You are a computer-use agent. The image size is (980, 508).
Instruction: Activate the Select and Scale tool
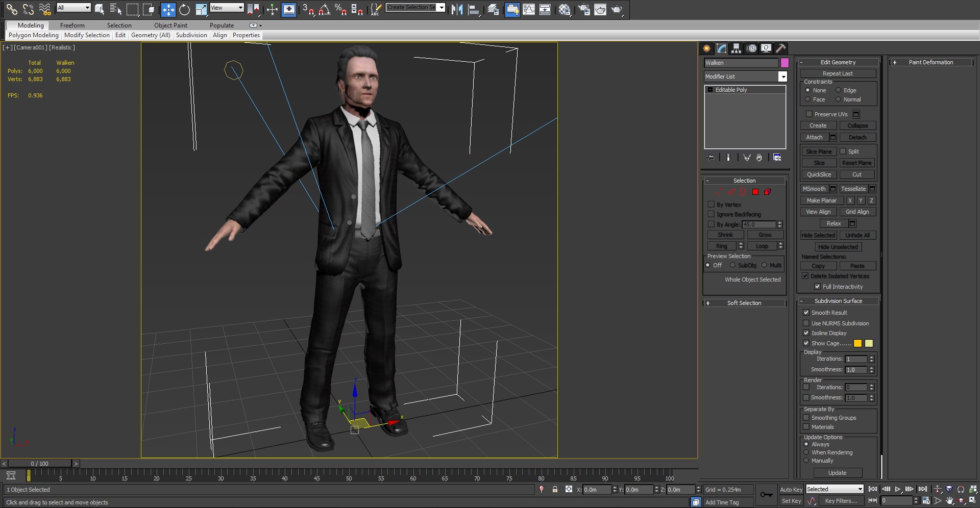201,9
